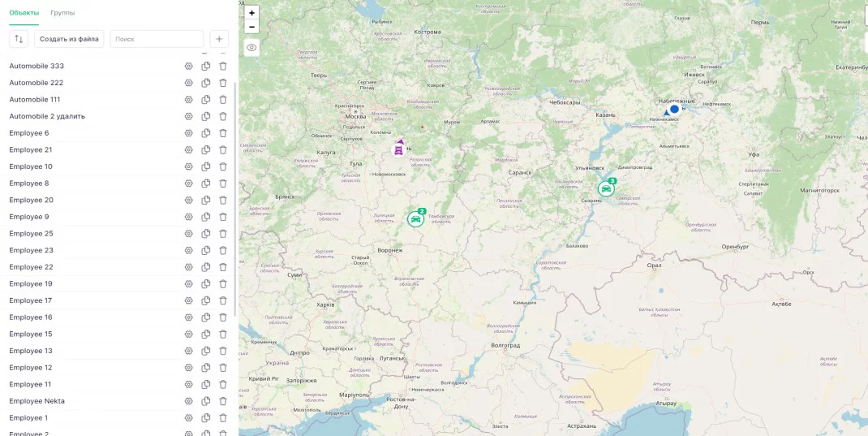Image resolution: width=868 pixels, height=436 pixels.
Task: Open the car cluster marker with 2
Action: coord(415,219)
